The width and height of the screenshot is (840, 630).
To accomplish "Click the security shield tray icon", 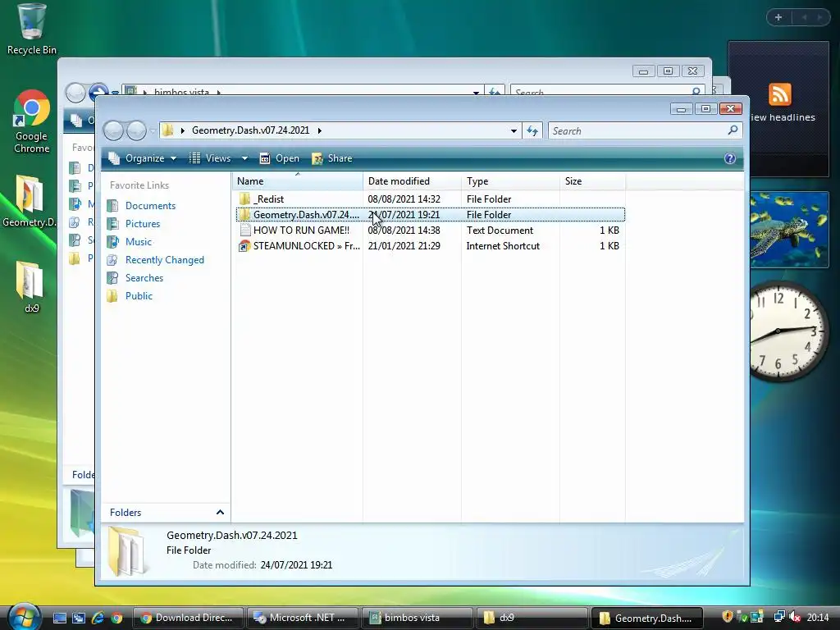I will point(727,617).
